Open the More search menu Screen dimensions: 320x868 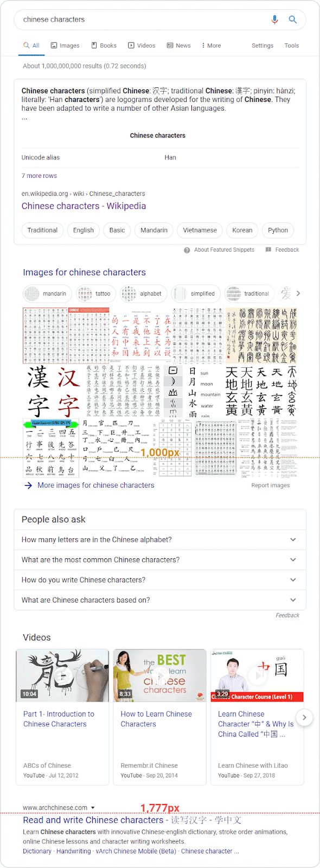click(x=211, y=46)
